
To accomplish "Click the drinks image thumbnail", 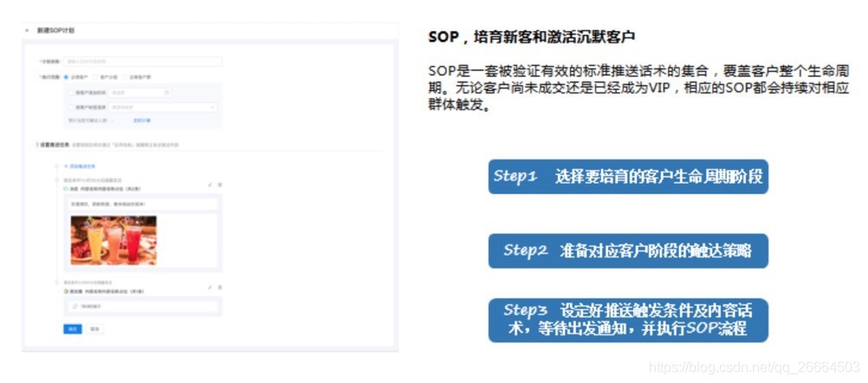I will point(113,240).
